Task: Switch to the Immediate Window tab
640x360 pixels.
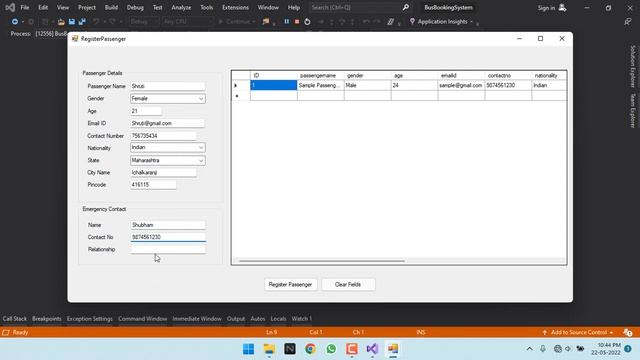Action: pos(197,319)
